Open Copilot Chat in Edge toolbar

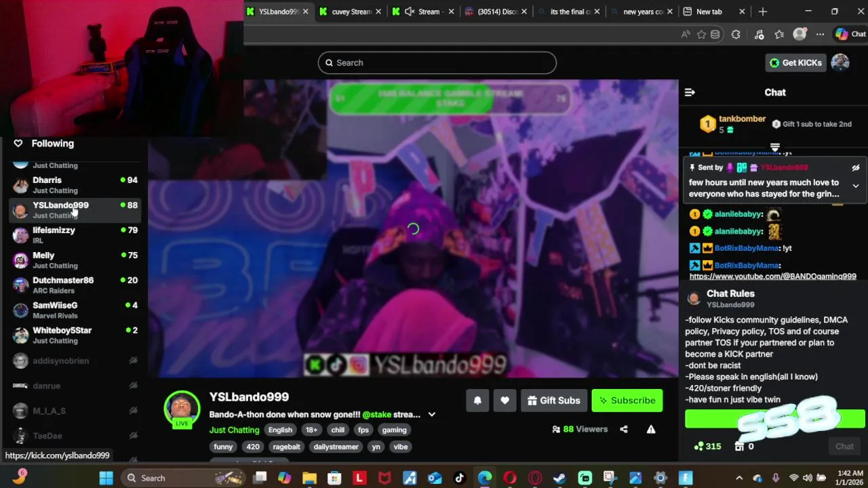[850, 34]
